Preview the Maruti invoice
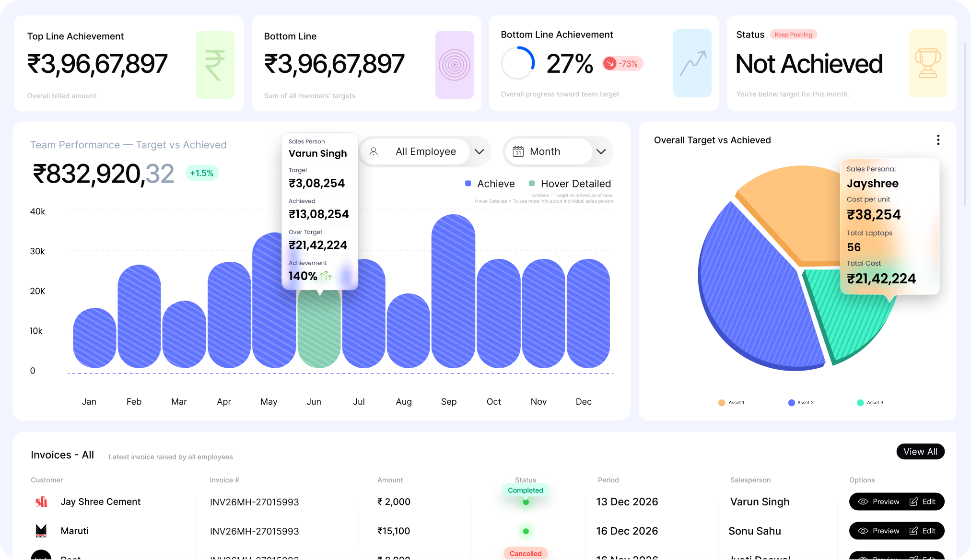The height and width of the screenshot is (560, 971). [x=879, y=531]
